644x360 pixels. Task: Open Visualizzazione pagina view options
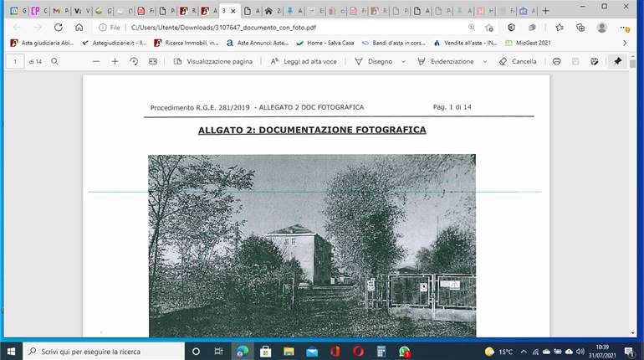pos(212,61)
